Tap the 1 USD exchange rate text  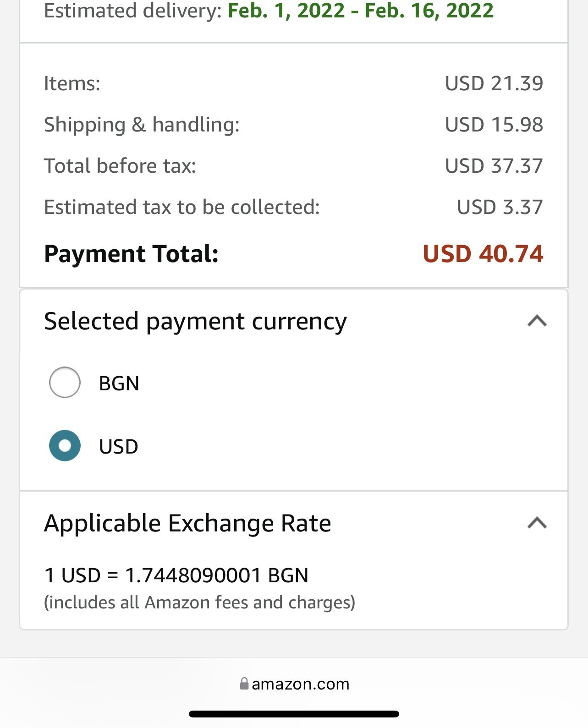[176, 575]
